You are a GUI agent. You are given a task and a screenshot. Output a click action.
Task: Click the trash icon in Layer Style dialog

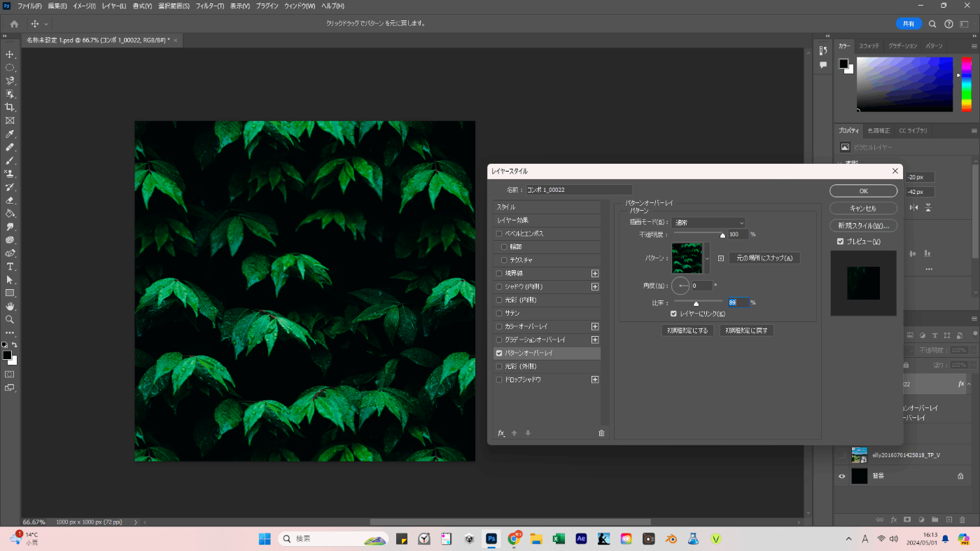601,433
